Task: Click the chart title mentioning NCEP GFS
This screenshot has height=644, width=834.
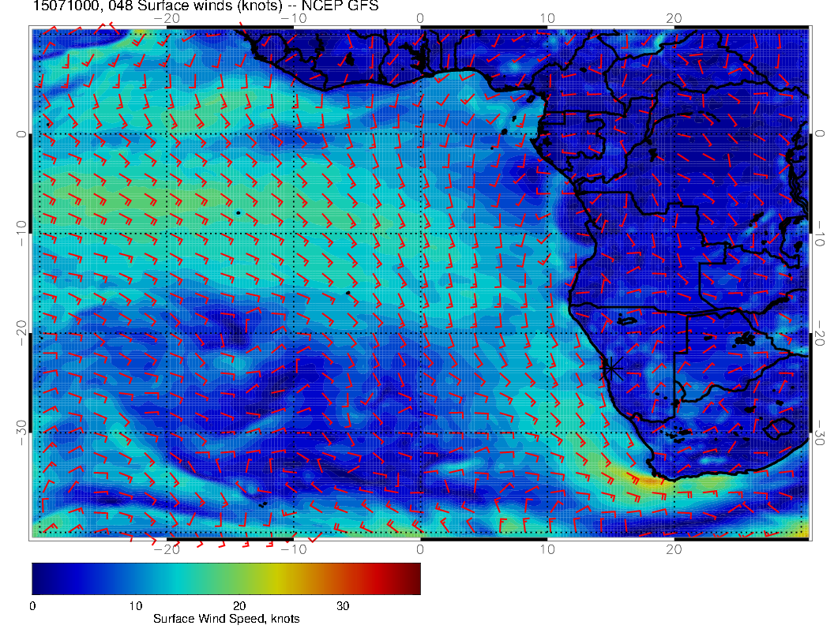Action: pyautogui.click(x=206, y=6)
